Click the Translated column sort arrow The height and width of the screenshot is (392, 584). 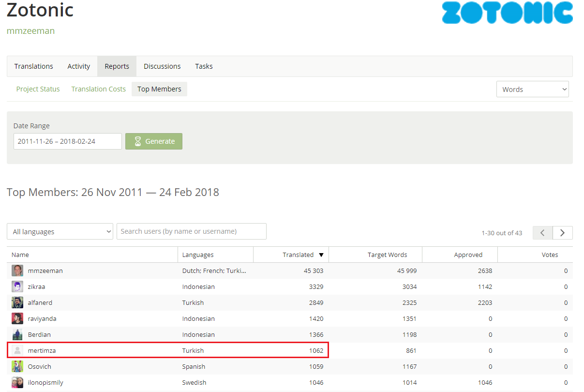click(x=321, y=255)
